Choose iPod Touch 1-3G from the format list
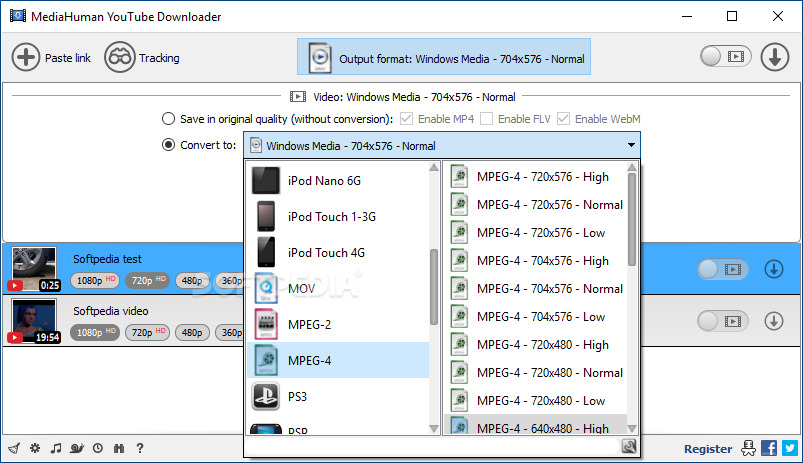 (338, 217)
